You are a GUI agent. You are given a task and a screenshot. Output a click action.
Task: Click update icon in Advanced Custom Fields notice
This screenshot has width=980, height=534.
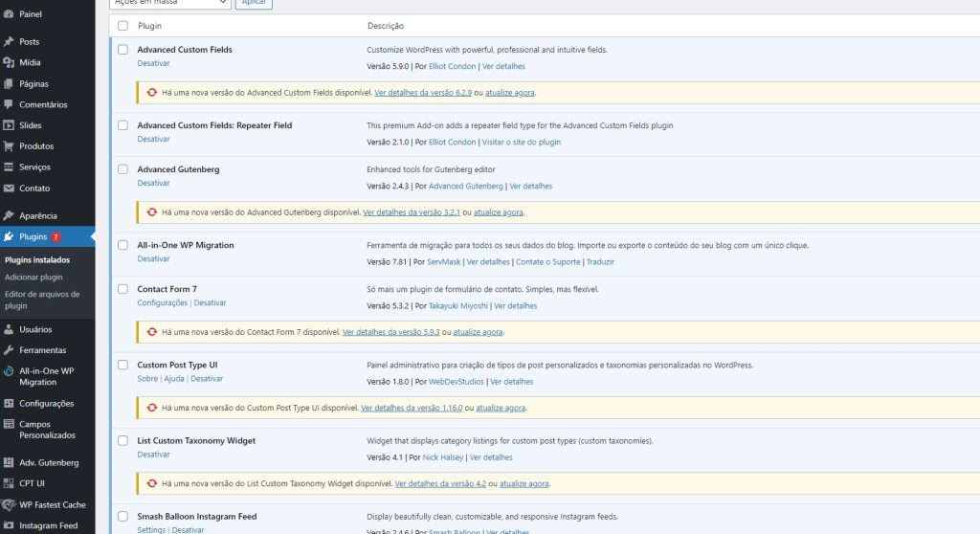[x=152, y=93]
